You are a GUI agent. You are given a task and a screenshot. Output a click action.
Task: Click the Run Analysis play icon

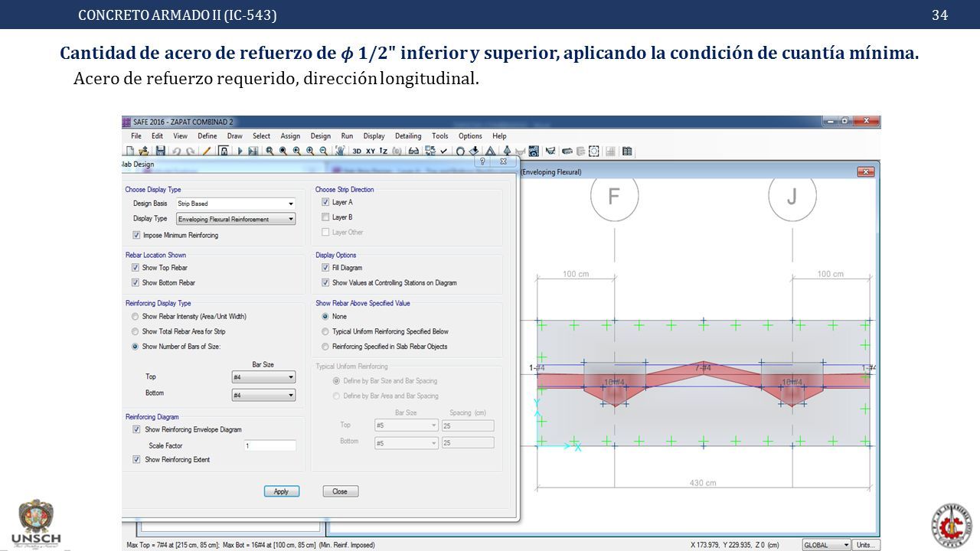point(240,151)
